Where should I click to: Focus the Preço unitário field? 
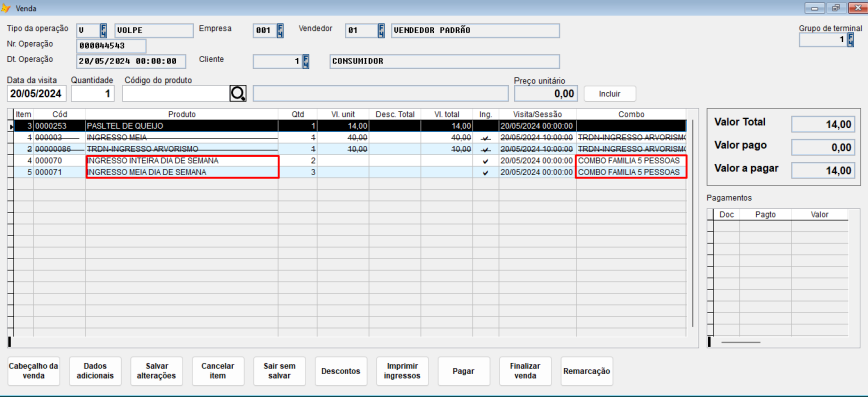point(546,94)
